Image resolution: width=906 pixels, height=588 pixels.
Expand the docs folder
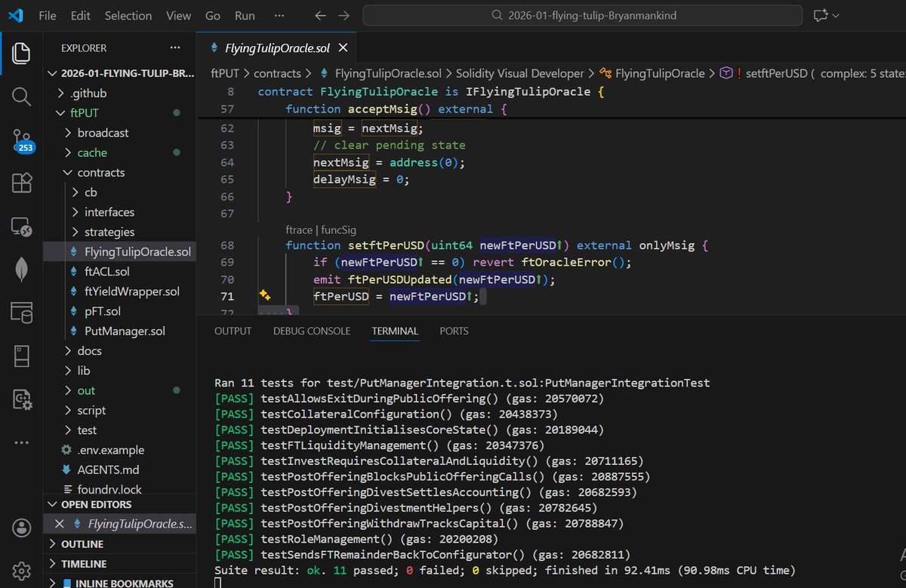(119, 351)
